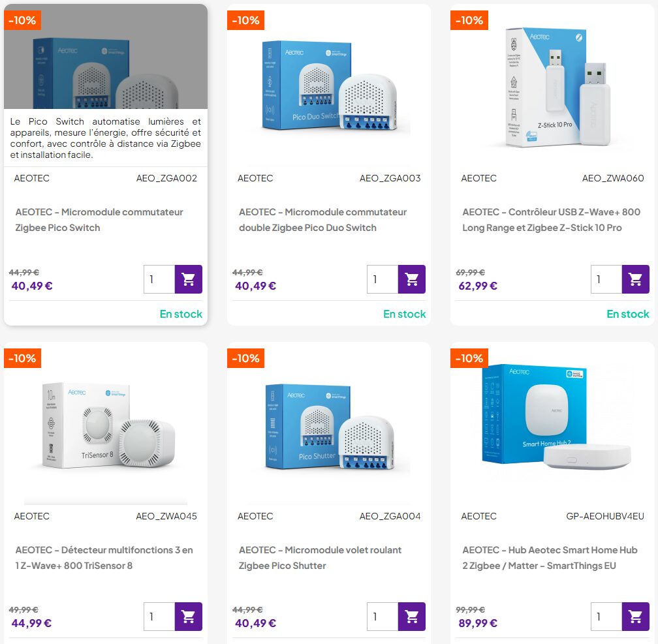Viewport: 658px width, 644px height.
Task: Click the TriSensor 8 product image
Action: click(105, 426)
